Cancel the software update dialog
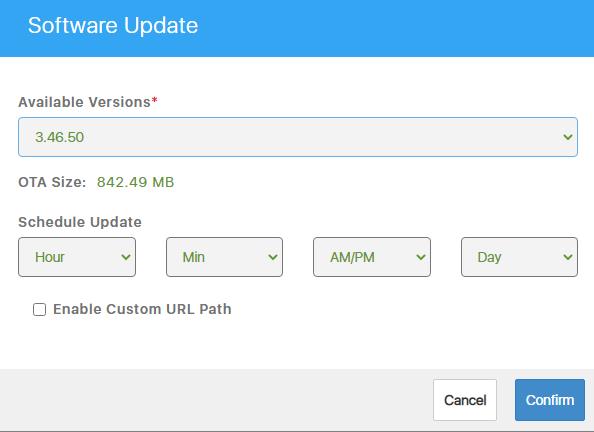 (465, 400)
